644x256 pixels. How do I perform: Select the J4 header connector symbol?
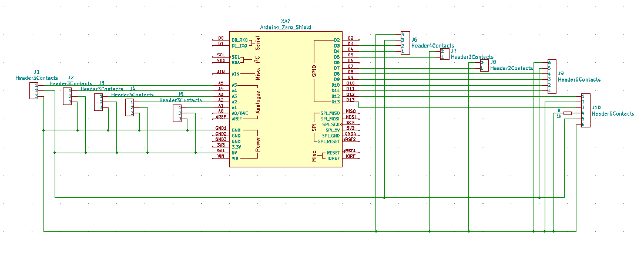(130, 107)
